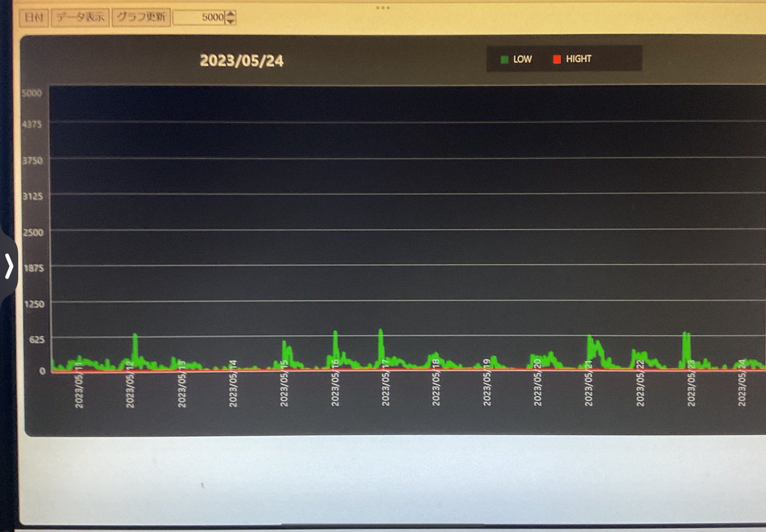Select the 2023/05/24 chart title
The width and height of the screenshot is (766, 532).
(x=242, y=61)
